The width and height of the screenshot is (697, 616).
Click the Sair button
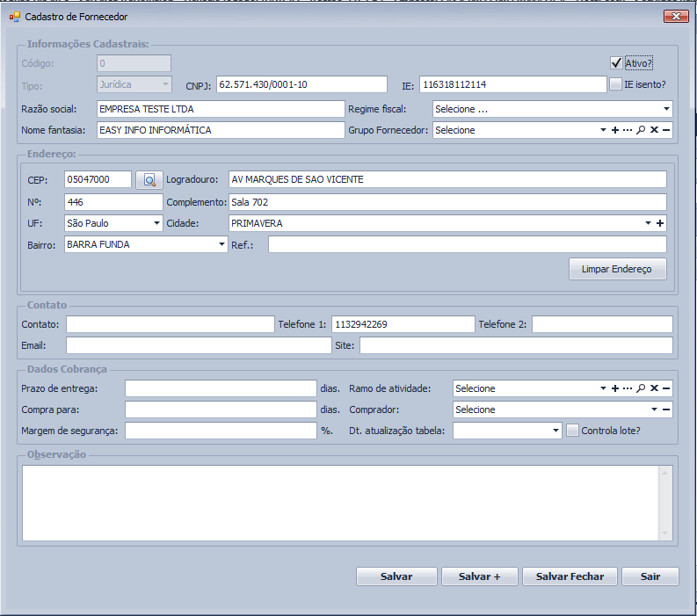coord(650,576)
